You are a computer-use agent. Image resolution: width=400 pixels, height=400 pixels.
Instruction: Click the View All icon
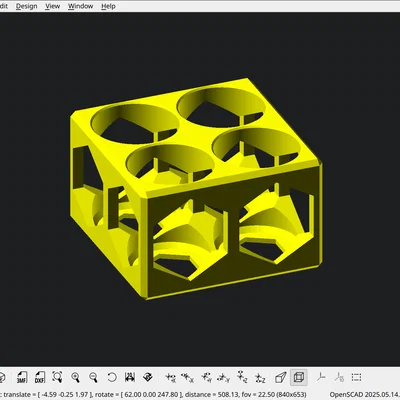point(57,377)
